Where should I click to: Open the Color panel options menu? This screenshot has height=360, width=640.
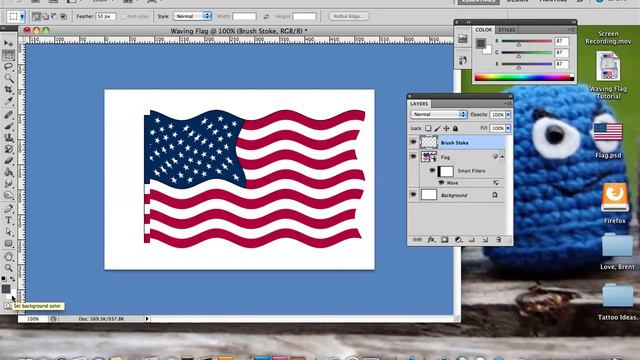coord(571,30)
